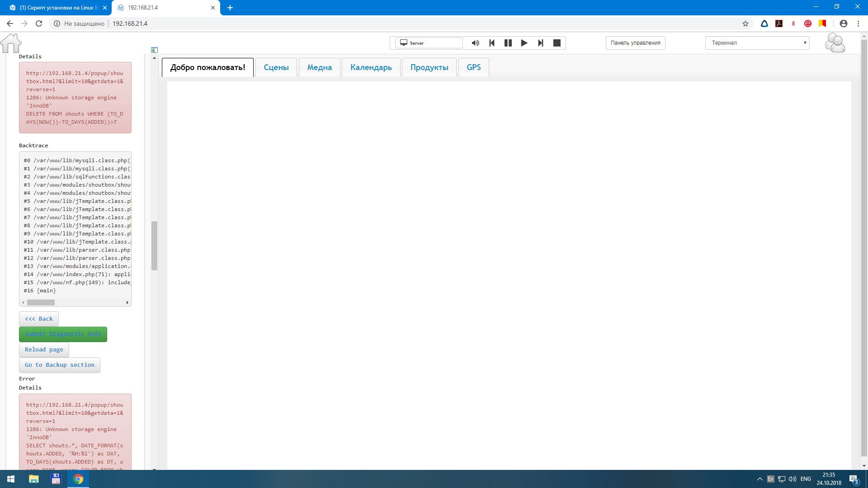
Task: Bookmark page with star icon
Action: click(745, 23)
